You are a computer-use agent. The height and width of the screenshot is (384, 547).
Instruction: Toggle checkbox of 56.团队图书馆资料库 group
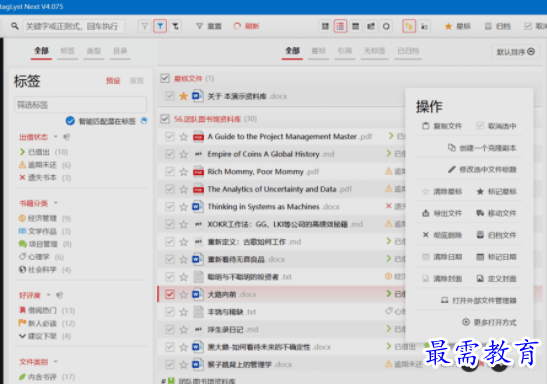165,119
